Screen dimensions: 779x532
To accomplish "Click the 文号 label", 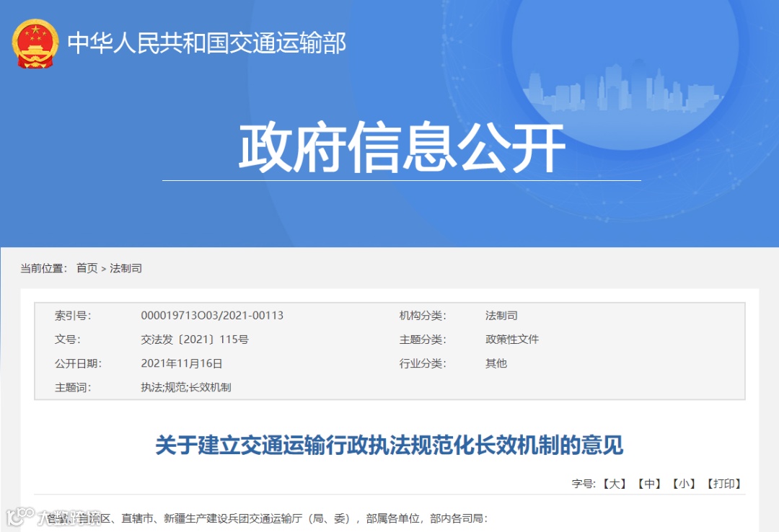I will (x=67, y=340).
